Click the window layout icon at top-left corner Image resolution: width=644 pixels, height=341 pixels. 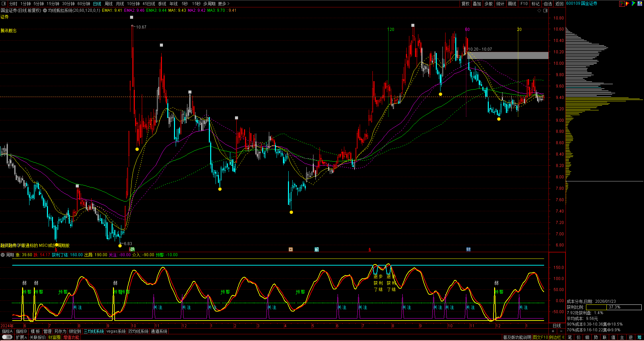click(x=4, y=4)
